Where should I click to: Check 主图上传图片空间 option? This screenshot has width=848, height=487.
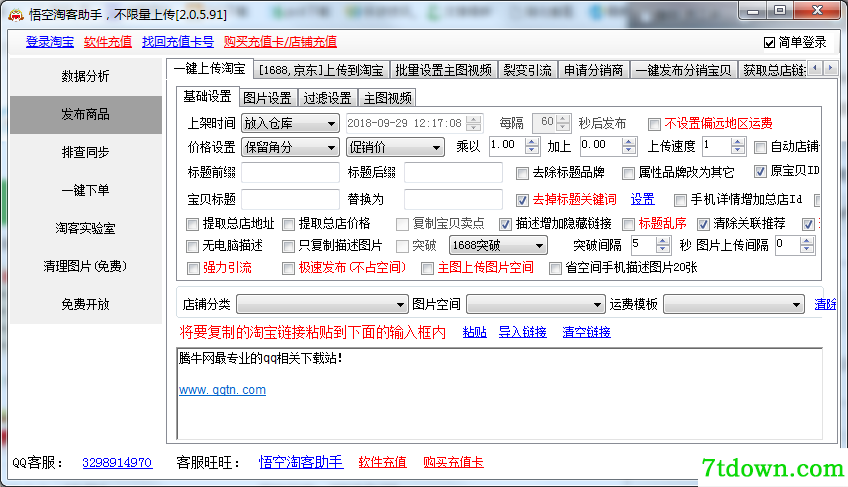(x=428, y=268)
